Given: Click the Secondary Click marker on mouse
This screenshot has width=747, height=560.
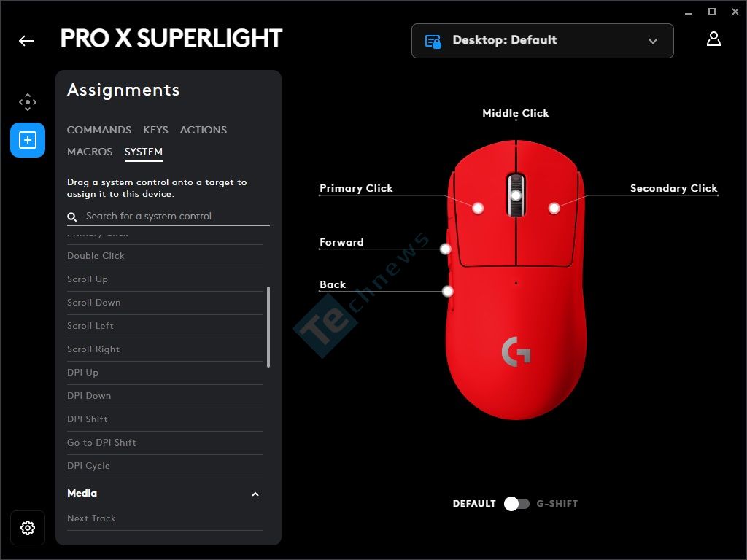Looking at the screenshot, I should (554, 208).
